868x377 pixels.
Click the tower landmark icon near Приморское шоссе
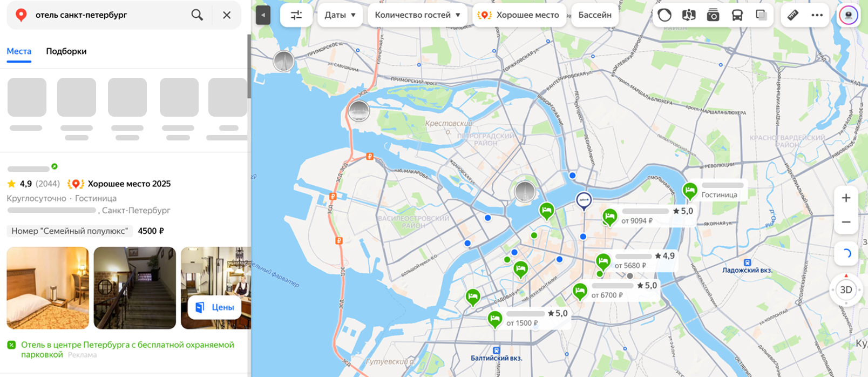pyautogui.click(x=283, y=61)
